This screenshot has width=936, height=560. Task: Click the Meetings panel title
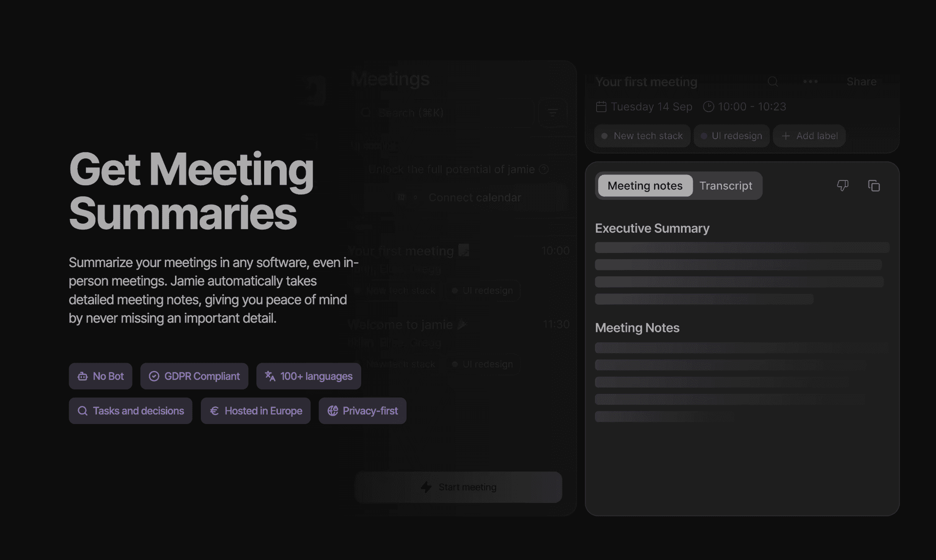pyautogui.click(x=390, y=78)
